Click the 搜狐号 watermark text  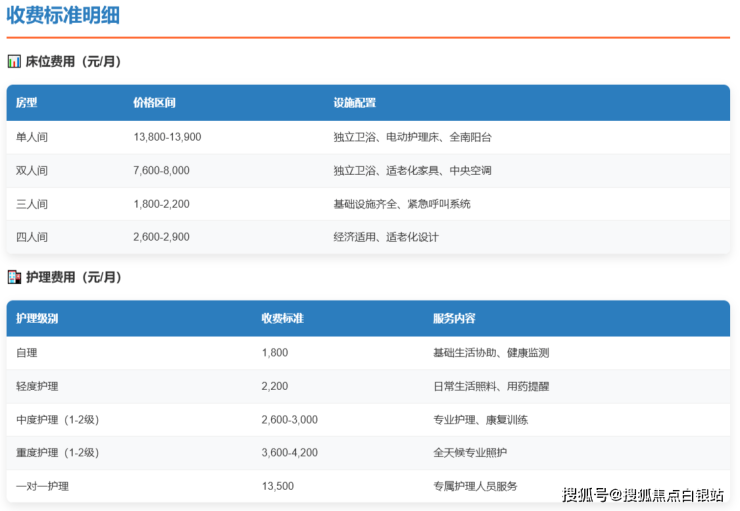584,495
